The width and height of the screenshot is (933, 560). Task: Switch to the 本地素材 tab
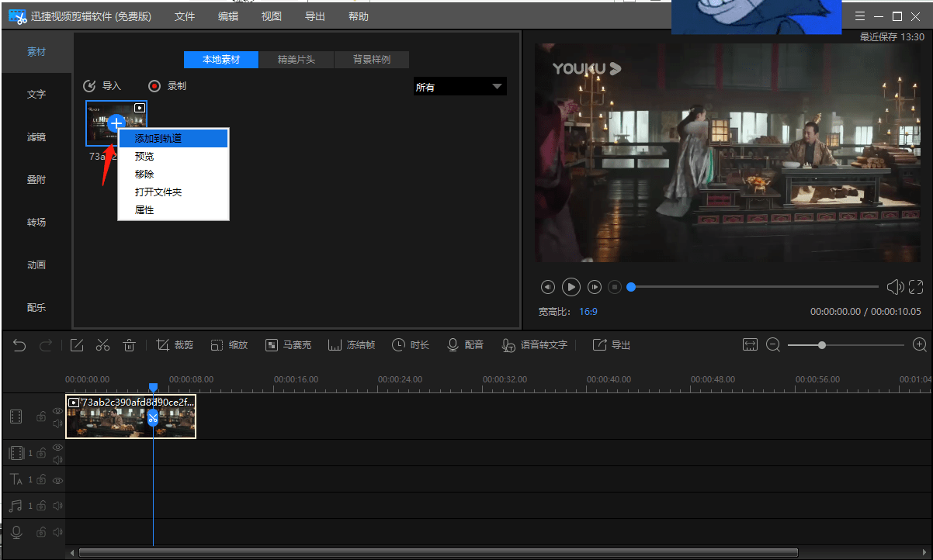(221, 60)
